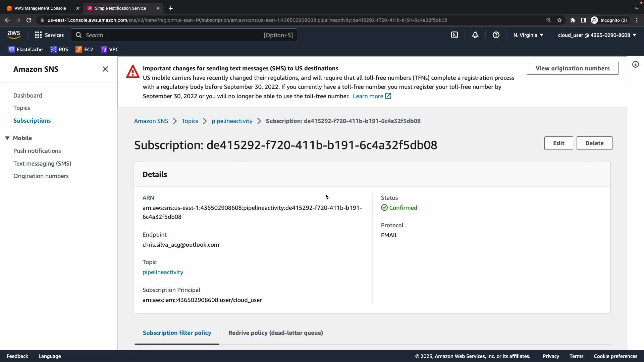Open the help question mark icon
Image resolution: width=644 pixels, height=362 pixels.
point(496,35)
